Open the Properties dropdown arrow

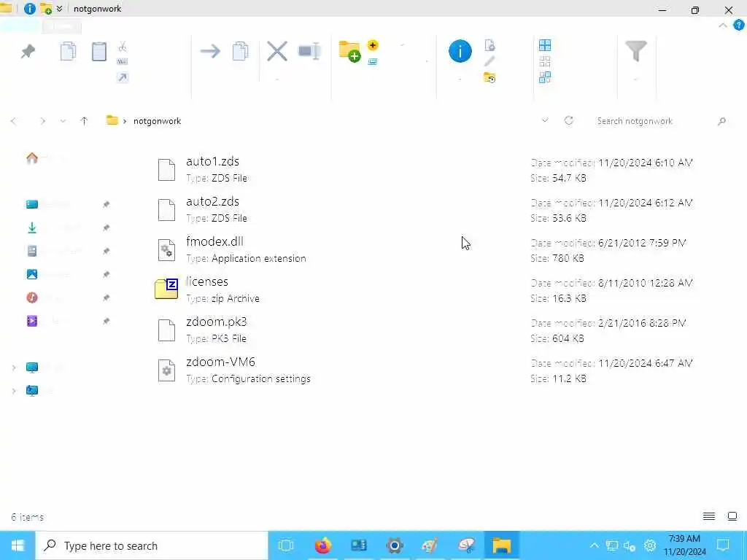460,79
